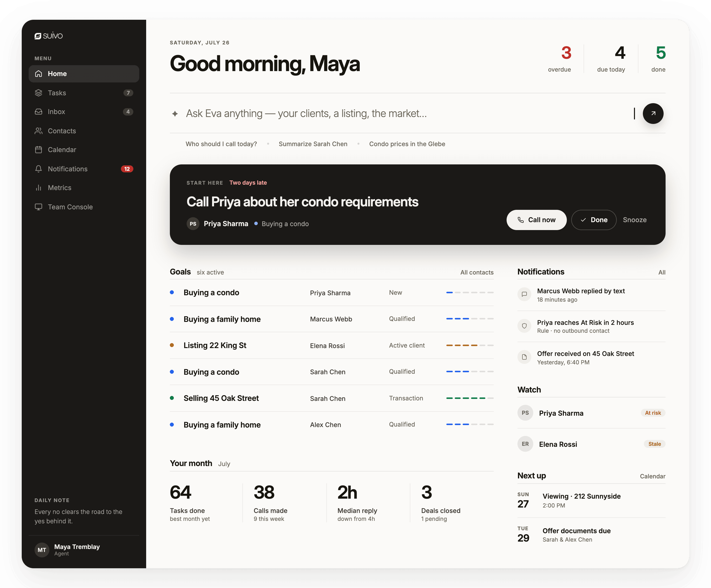This screenshot has width=711, height=588.
Task: Open the Calendar link in Next up
Action: click(x=652, y=476)
